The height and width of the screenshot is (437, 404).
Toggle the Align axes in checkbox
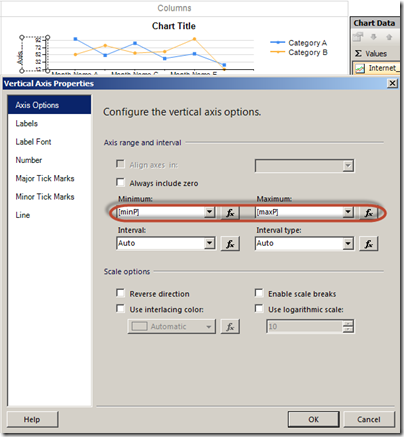(120, 164)
